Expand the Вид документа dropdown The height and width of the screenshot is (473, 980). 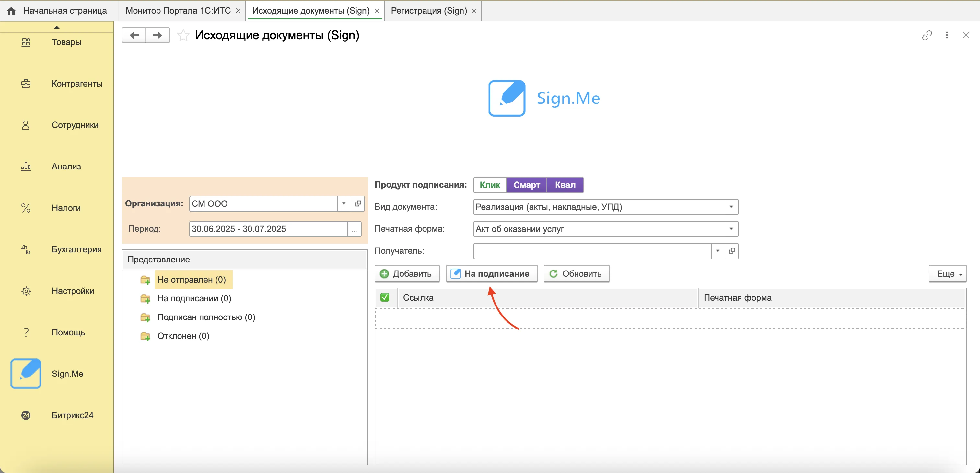click(731, 207)
